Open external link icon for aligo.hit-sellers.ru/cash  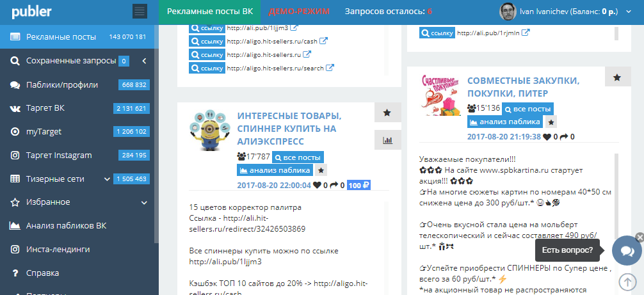click(x=324, y=41)
